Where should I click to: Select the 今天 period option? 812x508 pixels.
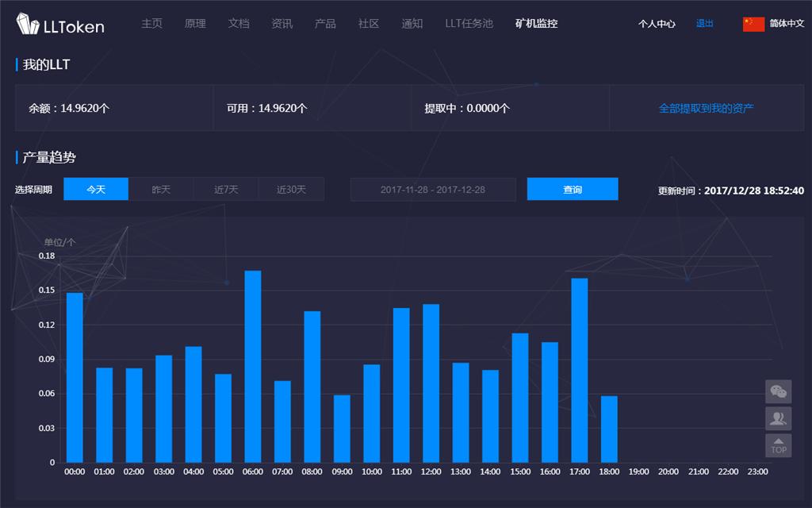coord(96,189)
